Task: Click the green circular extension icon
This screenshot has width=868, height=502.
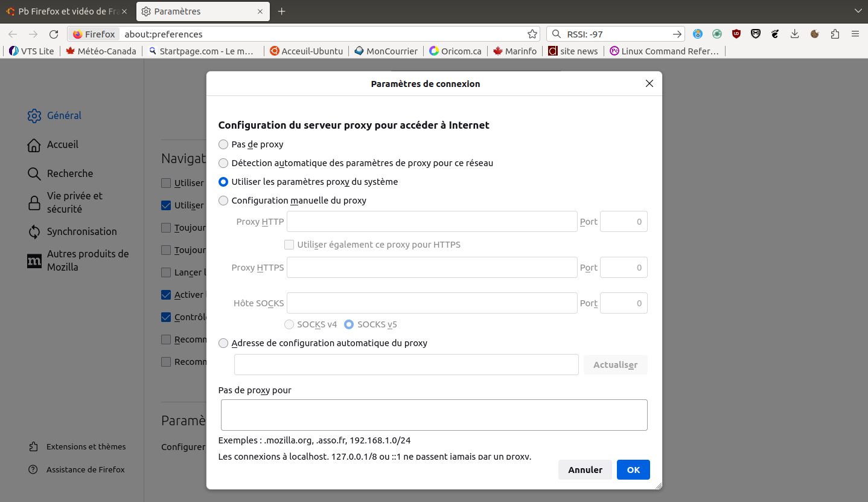Action: coord(717,34)
